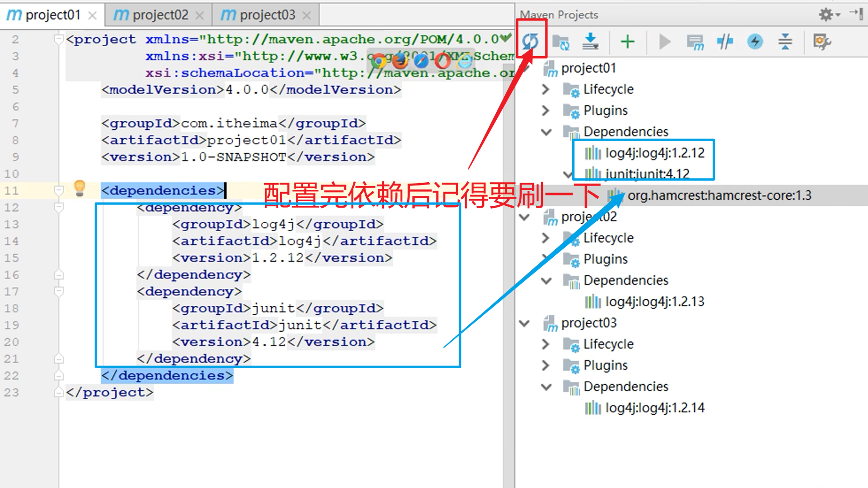Hide Maven Projects panel arrow icon
This screenshot has width=868, height=488.
(857, 14)
